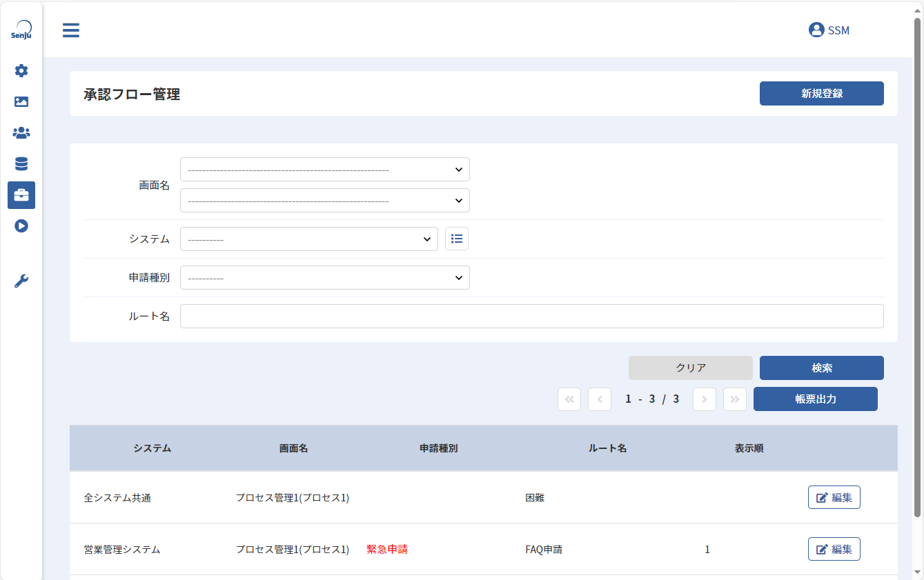Select the briefcase sidebar icon
This screenshot has width=924, height=580.
[x=21, y=195]
